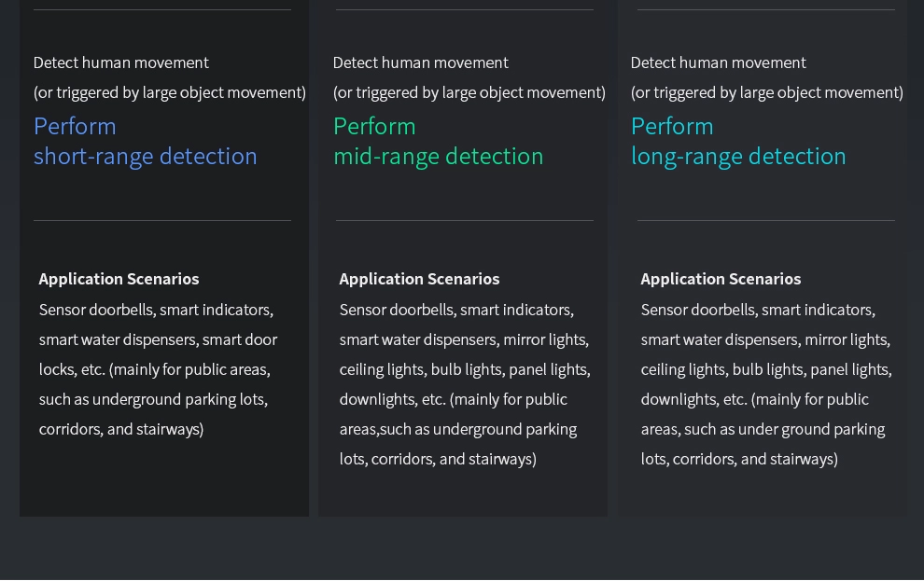Click 'Perform' text in long-range card
This screenshot has width=924, height=581.
[672, 126]
